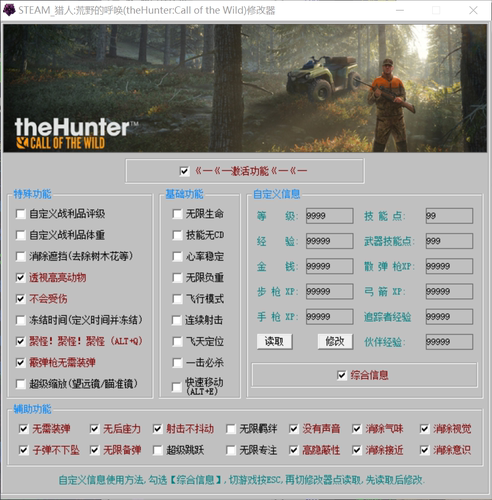This screenshot has height=500, width=492.
Task: Click the 伙伴经验 input field
Action: pyautogui.click(x=449, y=342)
